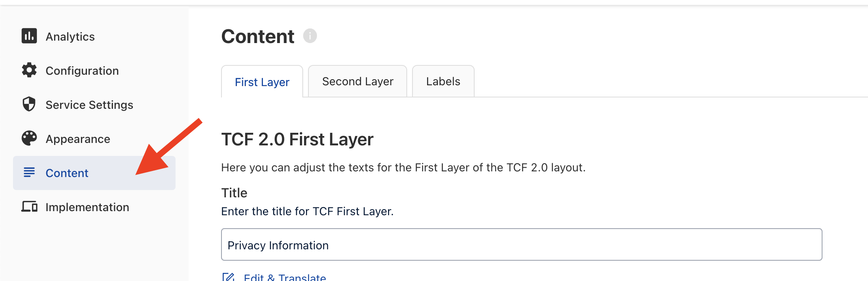Viewport: 868px width, 281px height.
Task: Focus the Privacy Information title field
Action: (x=522, y=244)
